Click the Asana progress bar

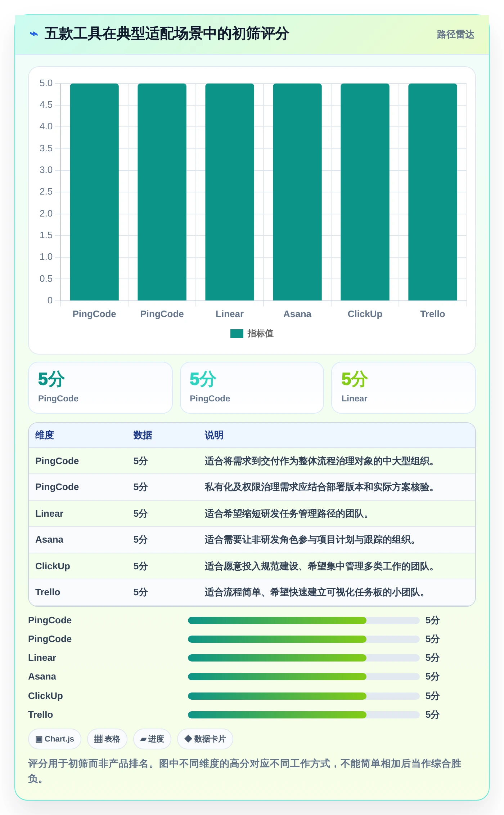303,677
